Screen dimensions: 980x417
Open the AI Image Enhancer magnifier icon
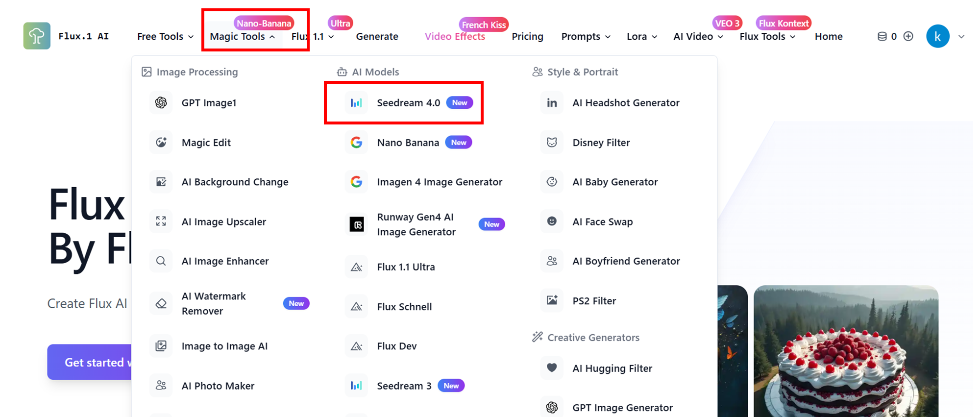pos(161,261)
